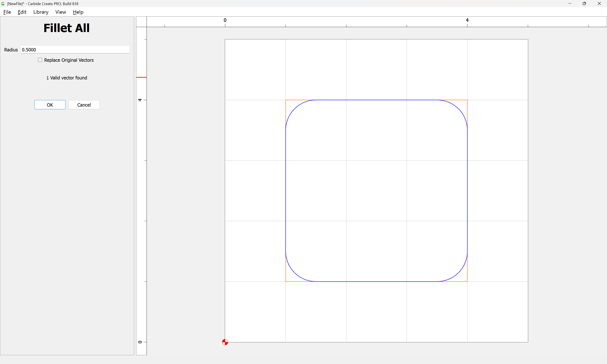Click the red marker on vertical ruler
The width and height of the screenshot is (607, 364).
pyautogui.click(x=141, y=77)
